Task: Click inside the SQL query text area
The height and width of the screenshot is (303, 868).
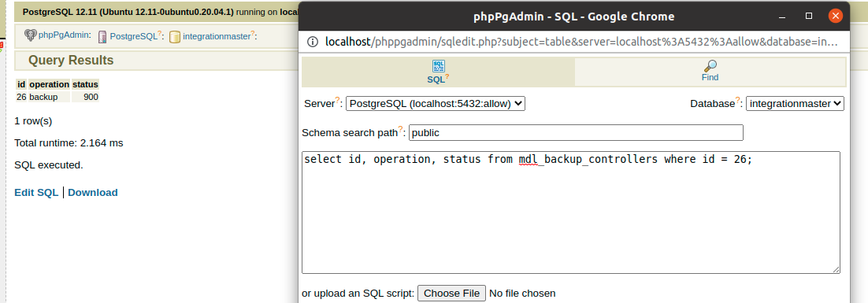Action: (571, 212)
